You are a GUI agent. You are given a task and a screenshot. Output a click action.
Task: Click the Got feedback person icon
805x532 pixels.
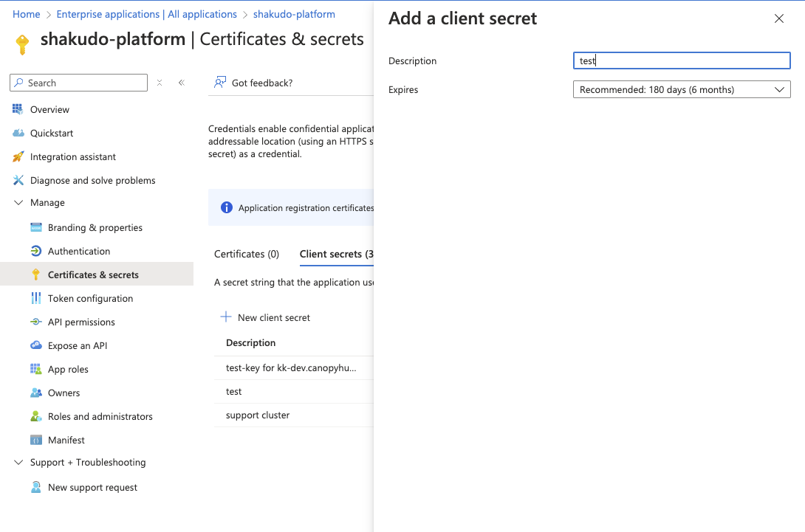(x=220, y=82)
